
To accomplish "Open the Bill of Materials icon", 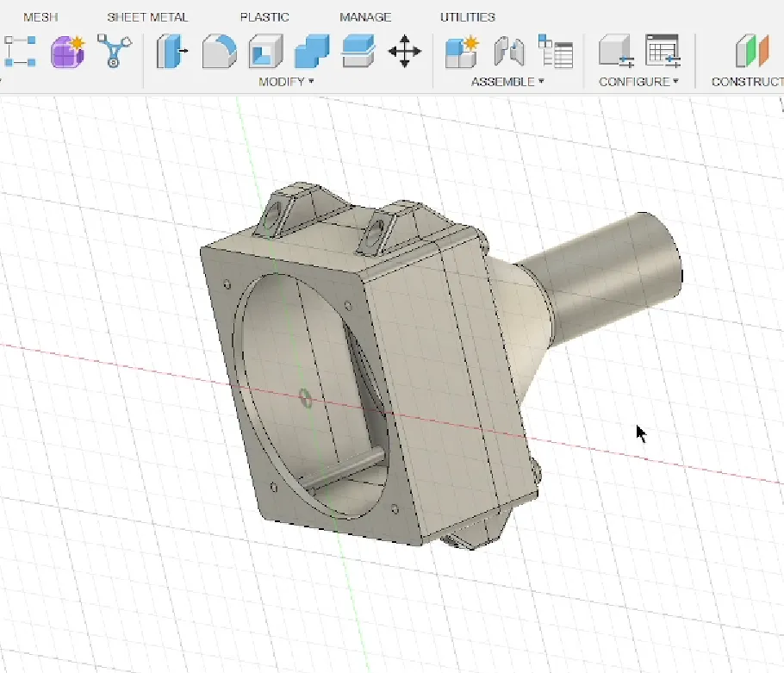I will click(556, 51).
